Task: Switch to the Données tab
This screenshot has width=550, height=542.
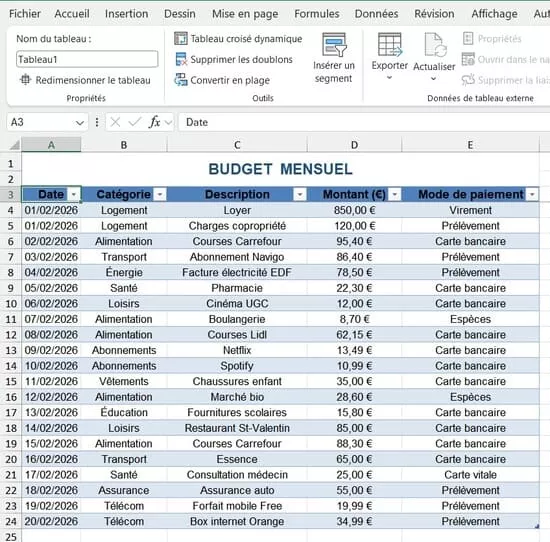Action: coord(376,14)
